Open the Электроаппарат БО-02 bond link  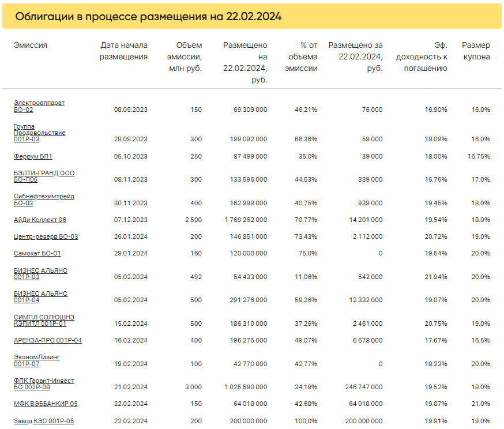39,106
